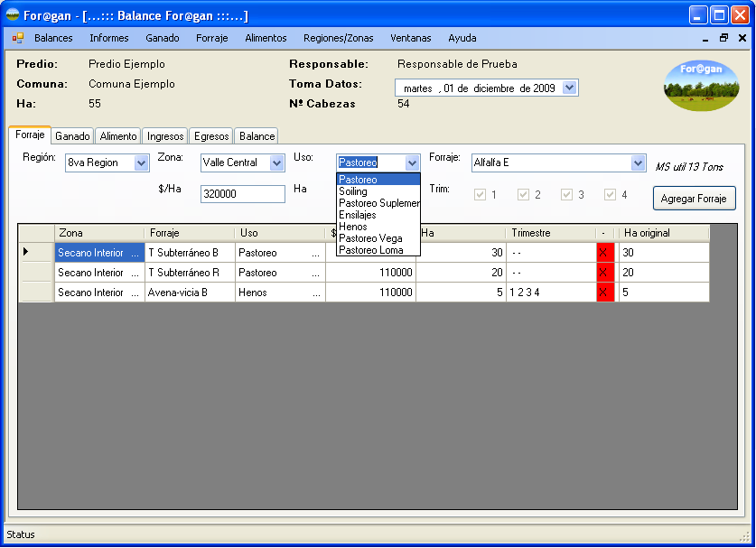Click the For@gan logo image
Screen dimensions: 756x548
click(701, 87)
